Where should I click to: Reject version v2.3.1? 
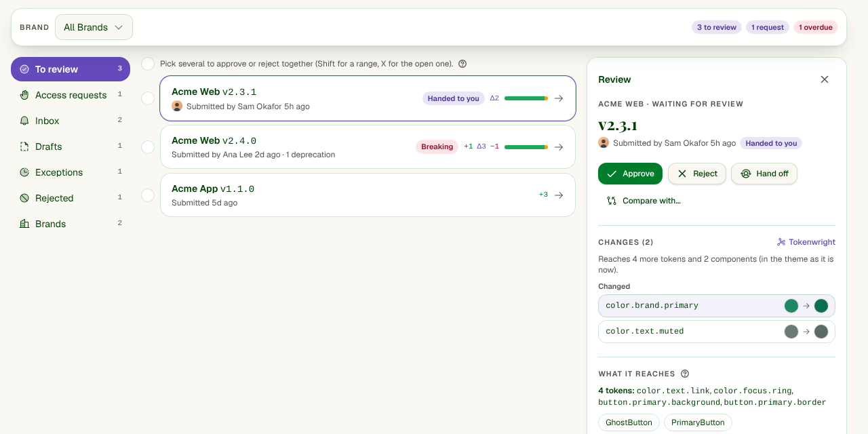coord(697,174)
